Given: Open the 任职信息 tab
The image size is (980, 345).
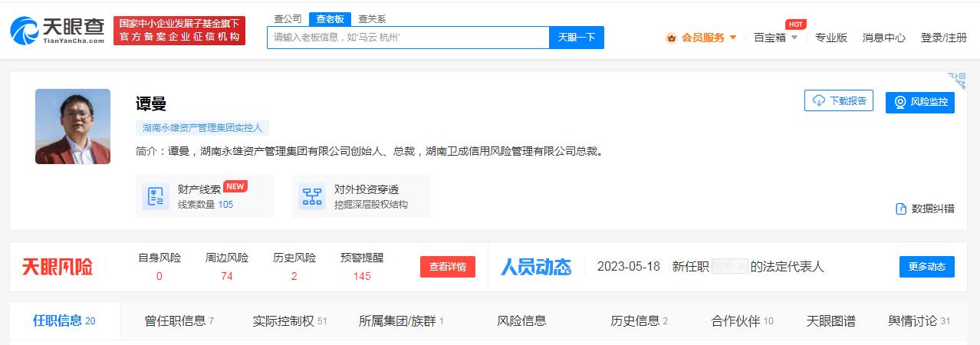Looking at the screenshot, I should coord(64,320).
